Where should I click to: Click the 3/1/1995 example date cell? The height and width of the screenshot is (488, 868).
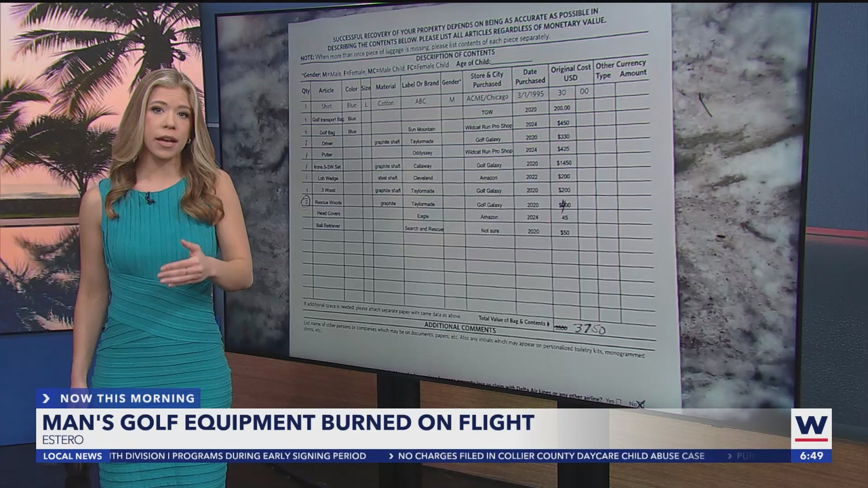click(x=530, y=94)
